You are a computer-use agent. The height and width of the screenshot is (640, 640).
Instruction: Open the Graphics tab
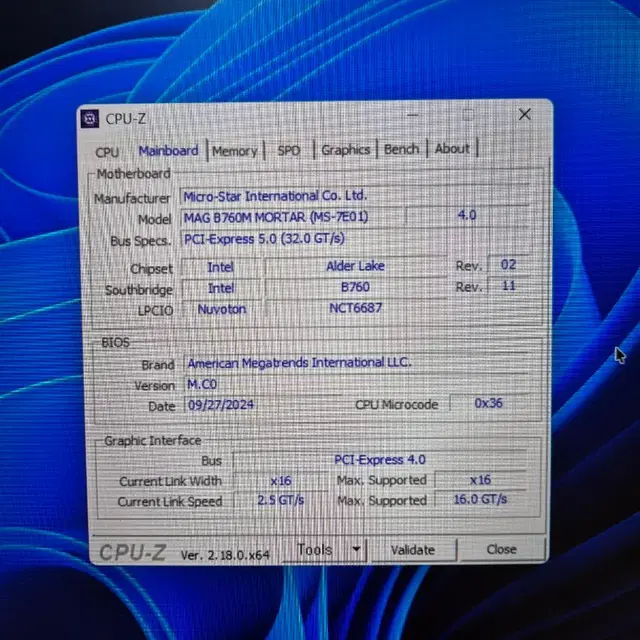pyautogui.click(x=345, y=149)
